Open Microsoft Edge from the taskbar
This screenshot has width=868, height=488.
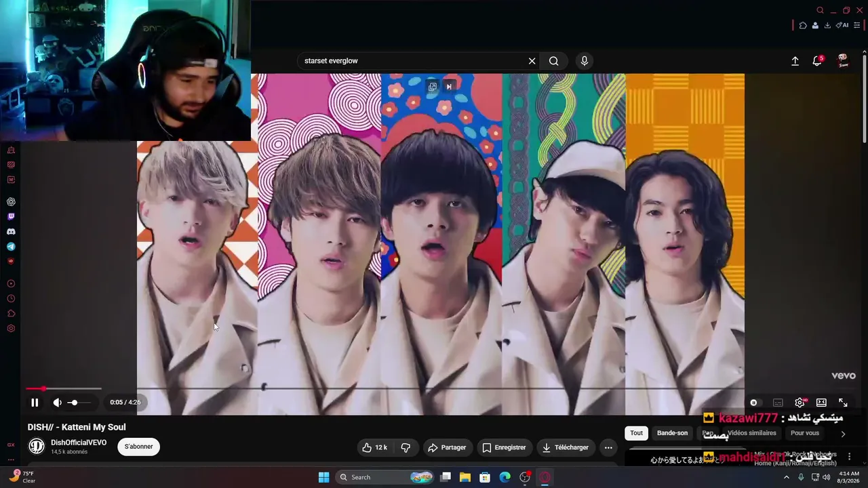(x=505, y=477)
